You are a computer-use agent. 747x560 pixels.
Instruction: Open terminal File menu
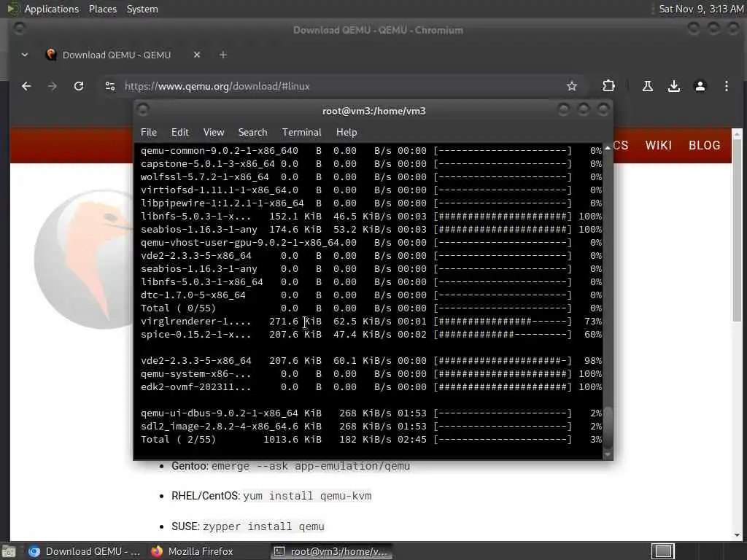pos(149,133)
